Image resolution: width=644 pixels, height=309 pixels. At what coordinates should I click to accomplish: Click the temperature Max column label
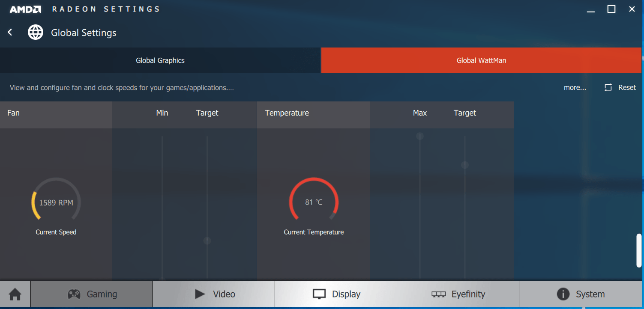point(420,113)
